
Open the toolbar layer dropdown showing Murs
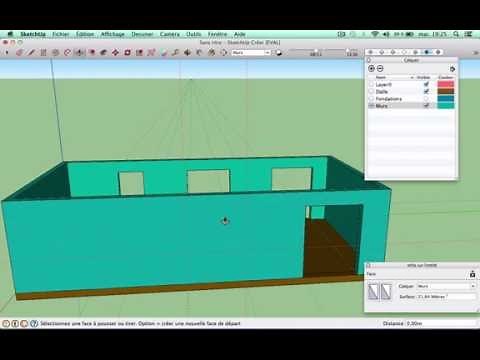tap(251, 53)
